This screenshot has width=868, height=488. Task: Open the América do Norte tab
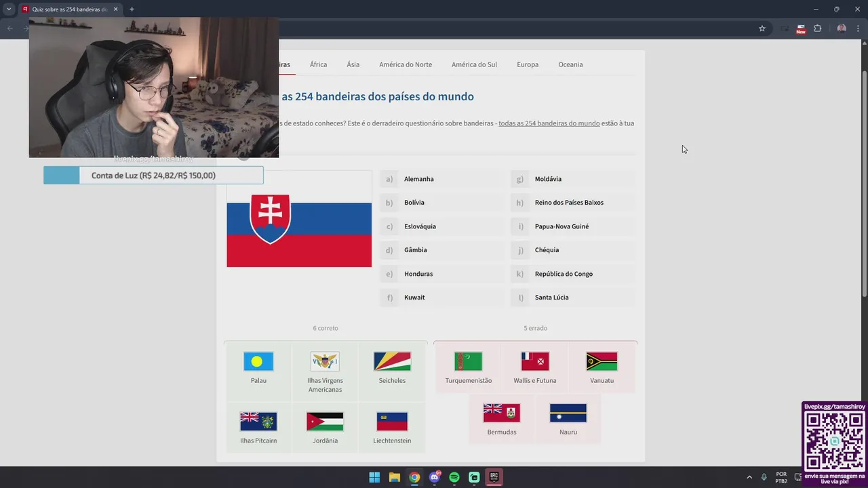pyautogui.click(x=406, y=64)
